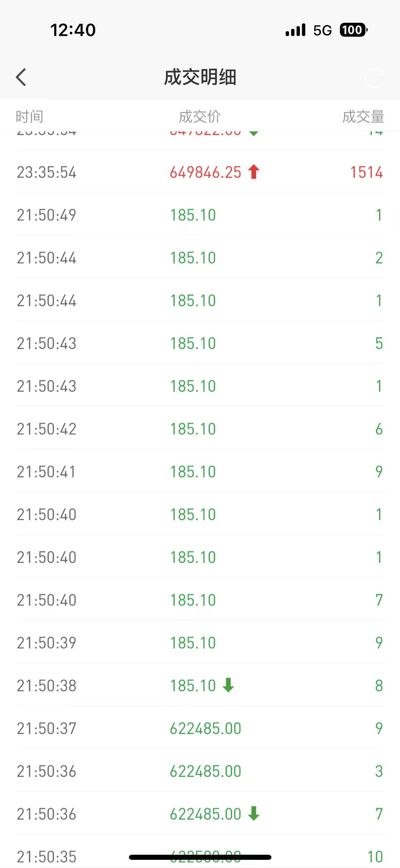Select the 成交量 column header
This screenshot has height=868, width=400.
coord(363,117)
